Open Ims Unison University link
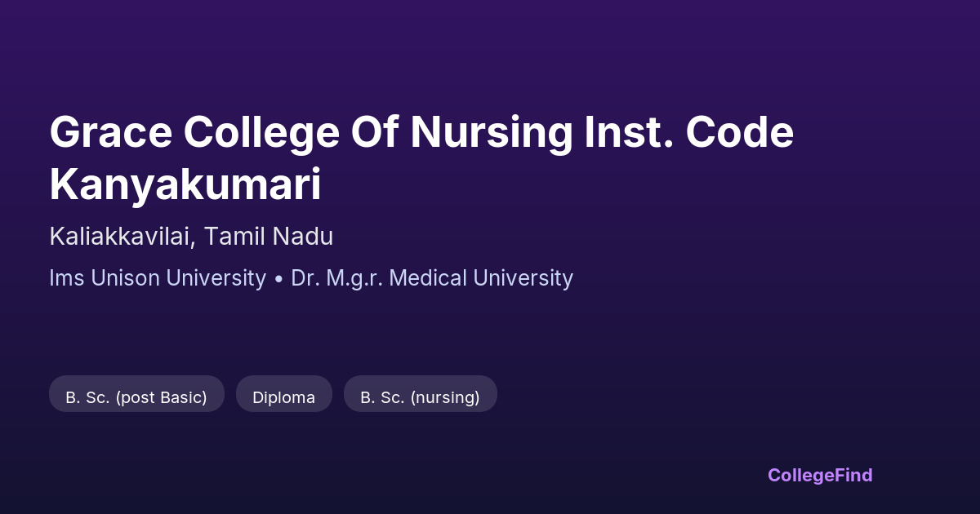This screenshot has height=514, width=980. pos(158,278)
